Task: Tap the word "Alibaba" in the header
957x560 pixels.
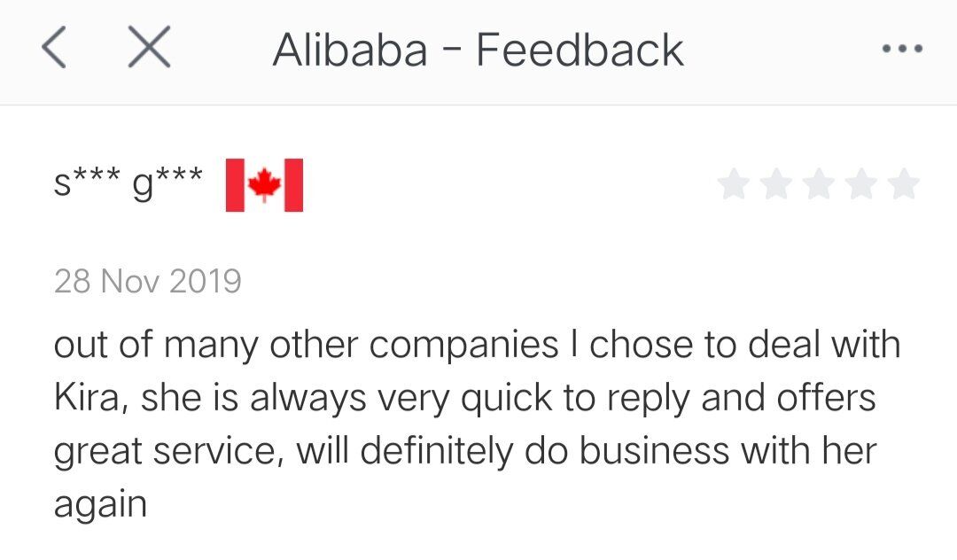Action: coord(350,51)
